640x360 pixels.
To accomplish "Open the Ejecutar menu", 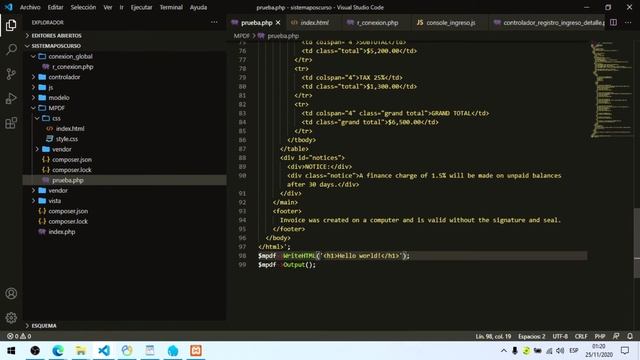I will pos(141,7).
